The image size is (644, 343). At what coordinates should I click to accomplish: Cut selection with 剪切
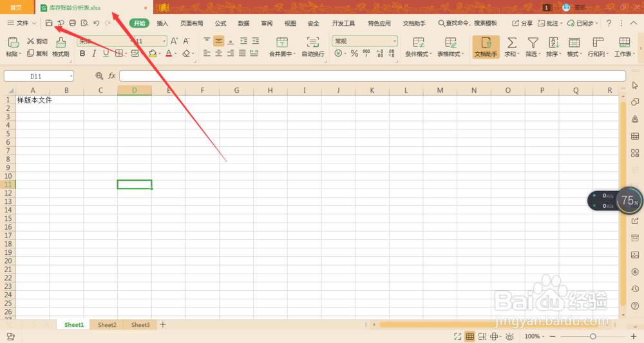pyautogui.click(x=37, y=41)
